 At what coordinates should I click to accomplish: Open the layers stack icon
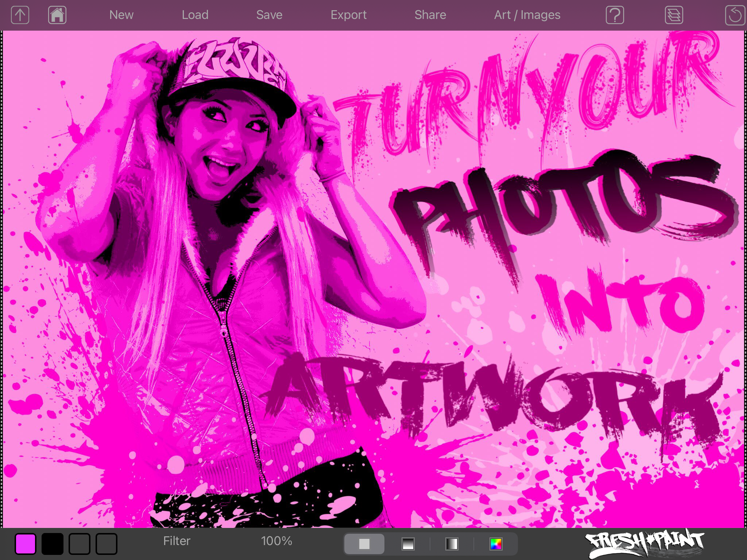point(674,15)
